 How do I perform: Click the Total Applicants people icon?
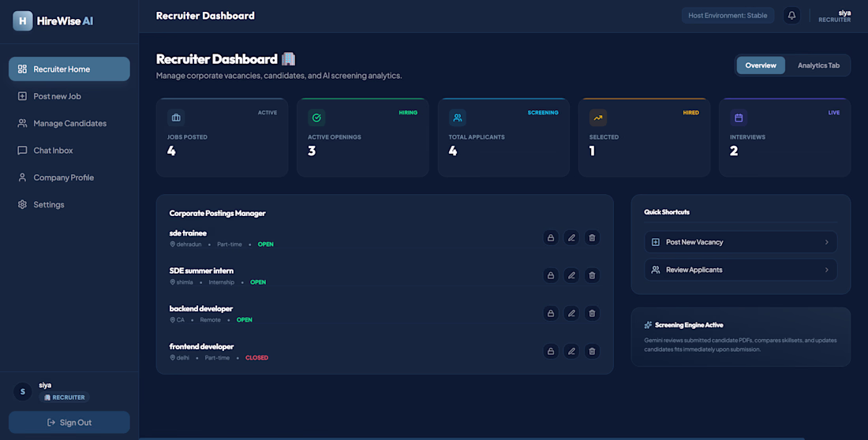pyautogui.click(x=457, y=117)
